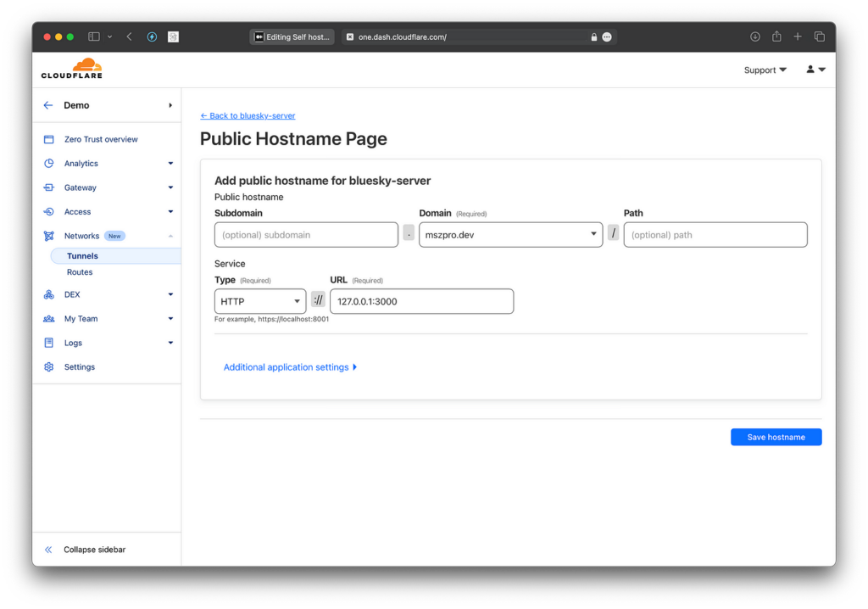Expand Additional application settings

290,367
